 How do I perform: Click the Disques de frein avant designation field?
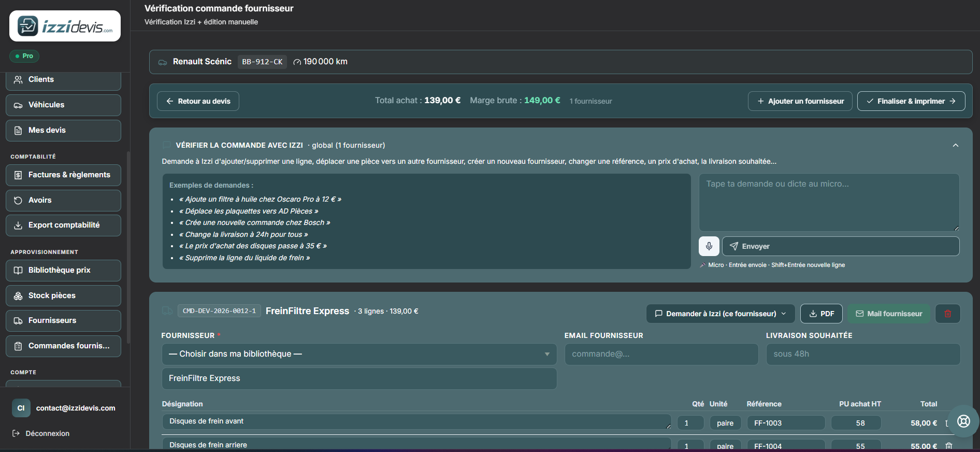point(416,421)
